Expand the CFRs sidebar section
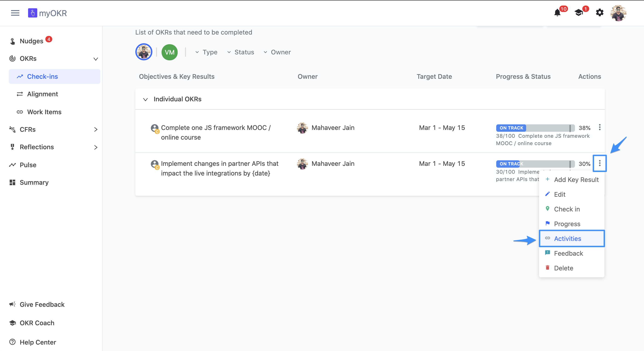This screenshot has height=351, width=644. coord(96,129)
